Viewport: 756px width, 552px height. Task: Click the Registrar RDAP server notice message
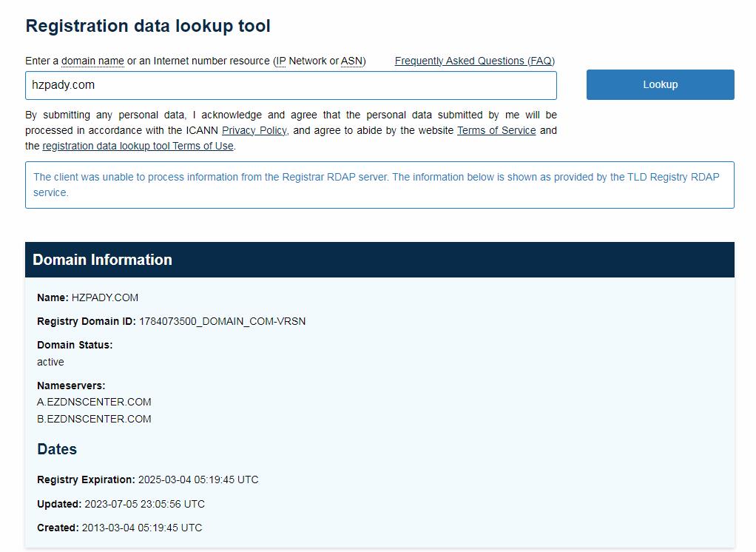(x=376, y=184)
